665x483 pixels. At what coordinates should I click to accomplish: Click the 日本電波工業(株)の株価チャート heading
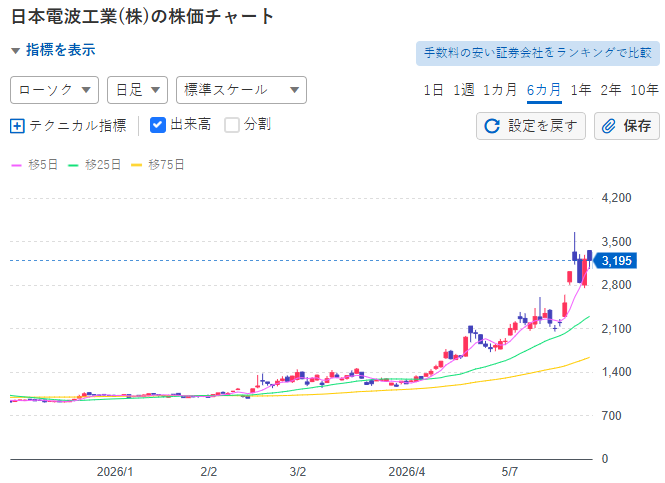142,17
